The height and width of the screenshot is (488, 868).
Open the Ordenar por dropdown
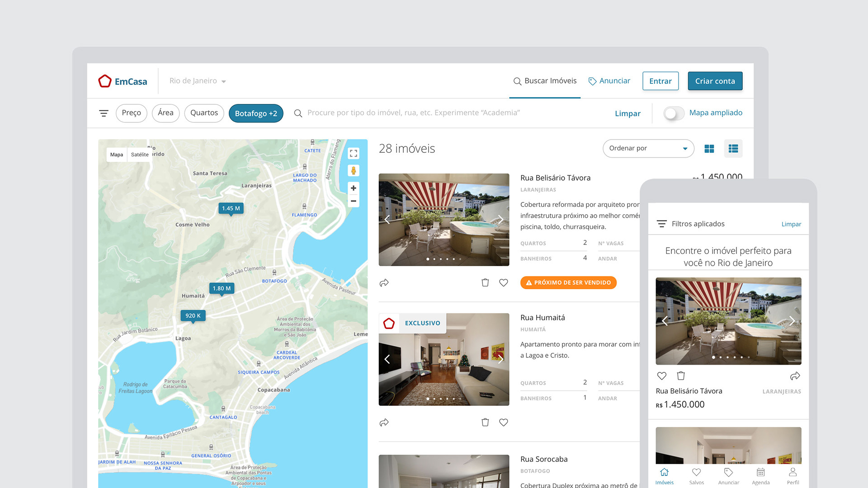pyautogui.click(x=648, y=148)
